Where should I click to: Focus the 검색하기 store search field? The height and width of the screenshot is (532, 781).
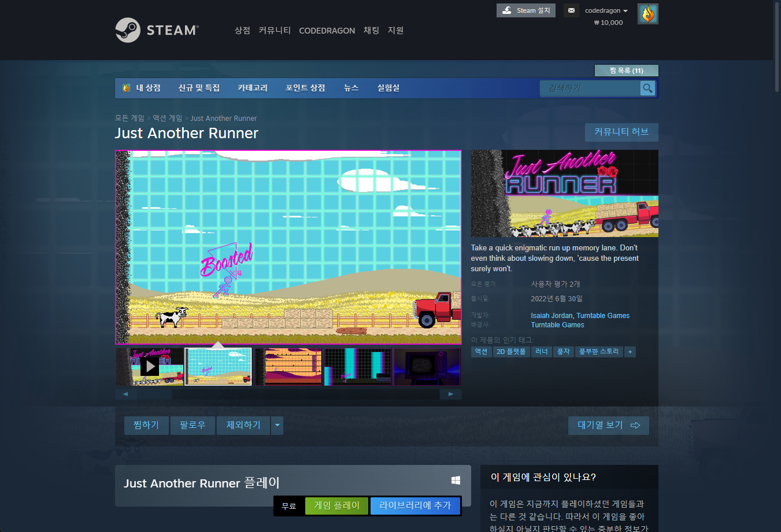590,88
